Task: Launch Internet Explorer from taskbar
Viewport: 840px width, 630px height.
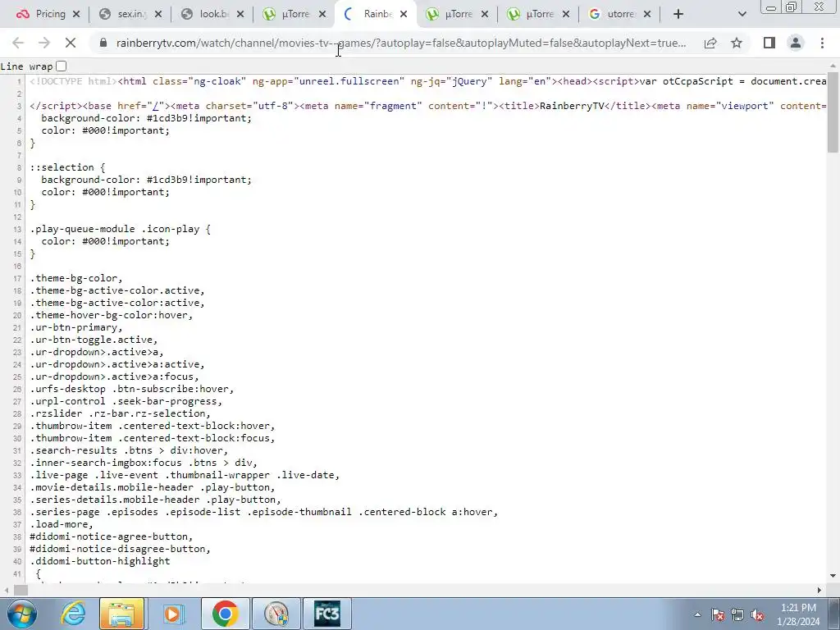Action: [73, 614]
